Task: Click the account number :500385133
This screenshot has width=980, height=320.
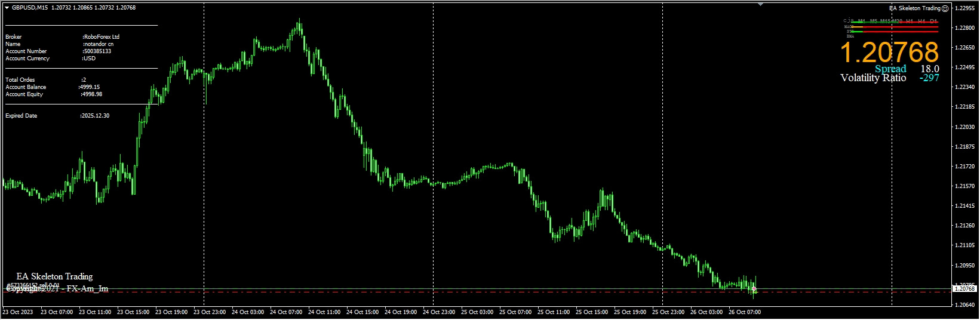Action: click(x=97, y=51)
